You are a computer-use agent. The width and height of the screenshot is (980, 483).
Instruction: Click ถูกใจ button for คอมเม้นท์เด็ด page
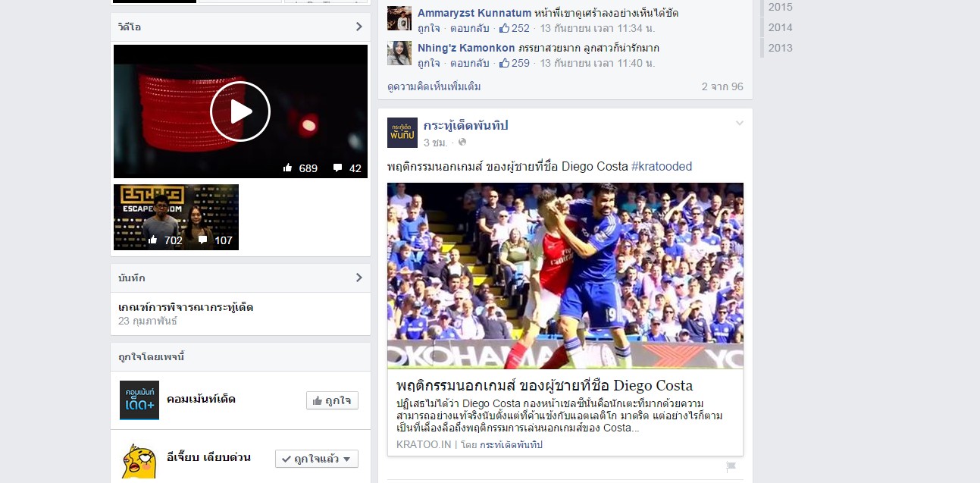click(x=332, y=400)
